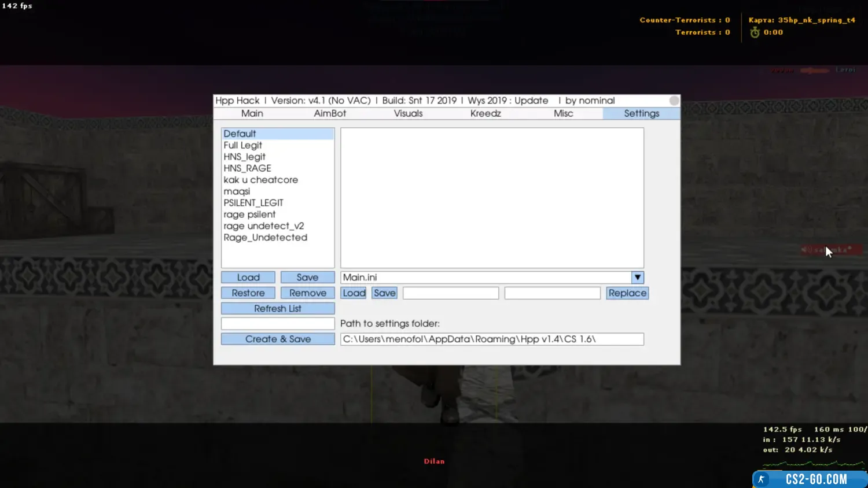Click the CS2-GO.COM logo icon

coord(762,479)
